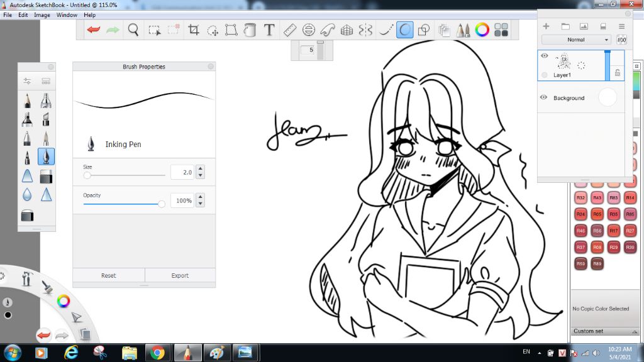Click the Export button in Brush Properties
Screen dimensions: 644x362
tap(180, 275)
